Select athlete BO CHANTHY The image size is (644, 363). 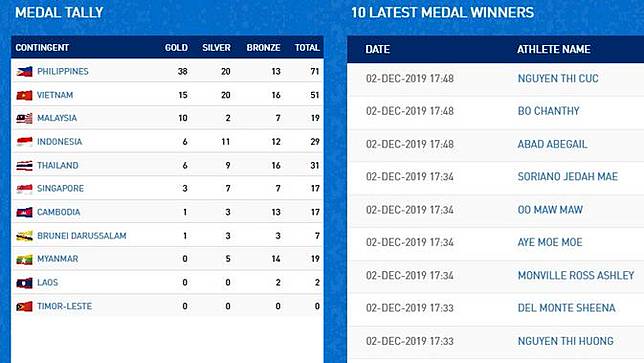(548, 111)
